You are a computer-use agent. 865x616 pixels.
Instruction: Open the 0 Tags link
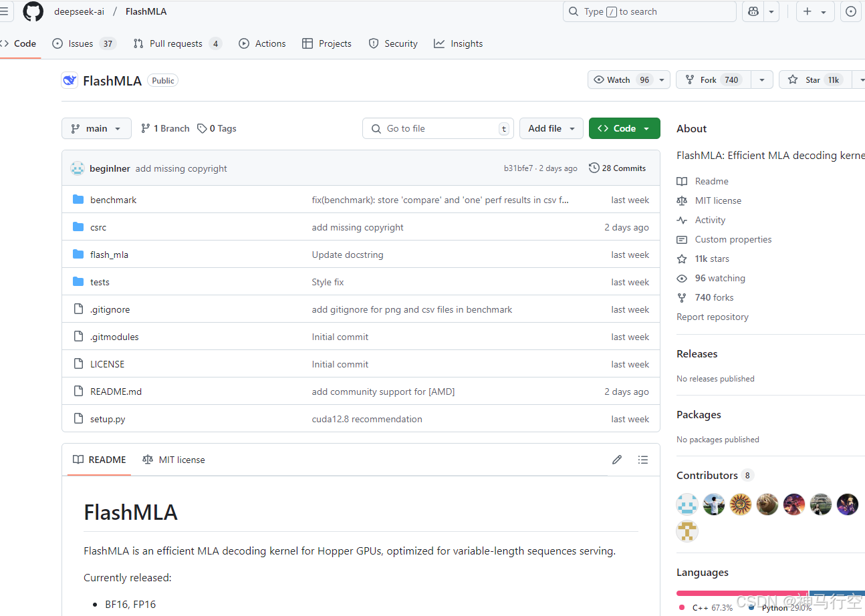(x=217, y=128)
